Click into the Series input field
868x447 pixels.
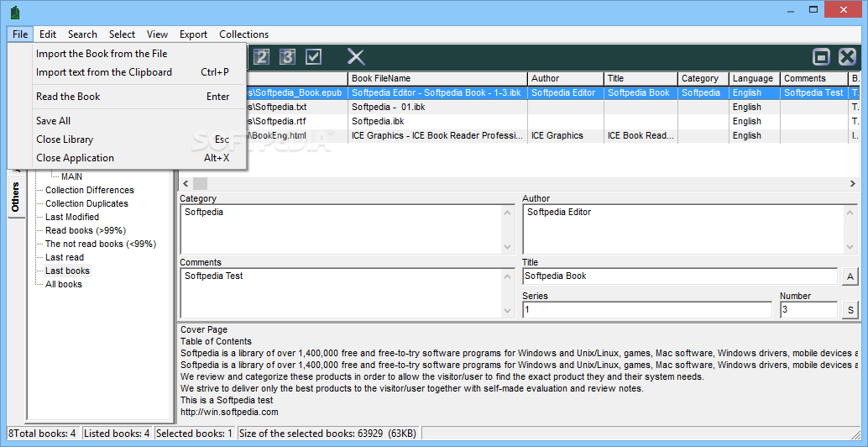click(x=646, y=310)
